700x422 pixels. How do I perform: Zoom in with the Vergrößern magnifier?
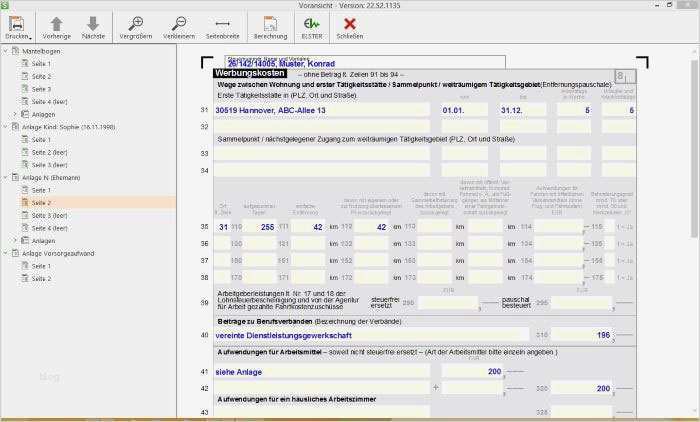[x=136, y=23]
